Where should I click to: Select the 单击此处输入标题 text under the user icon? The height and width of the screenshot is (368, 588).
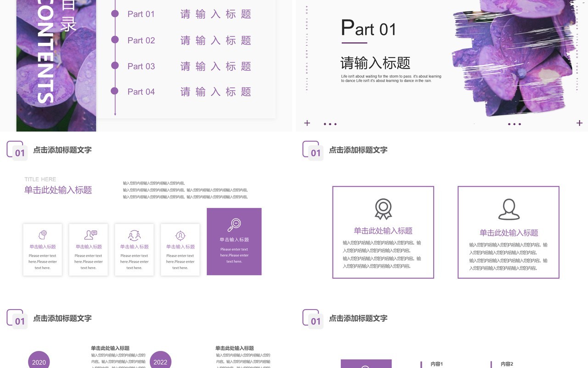pyautogui.click(x=509, y=233)
